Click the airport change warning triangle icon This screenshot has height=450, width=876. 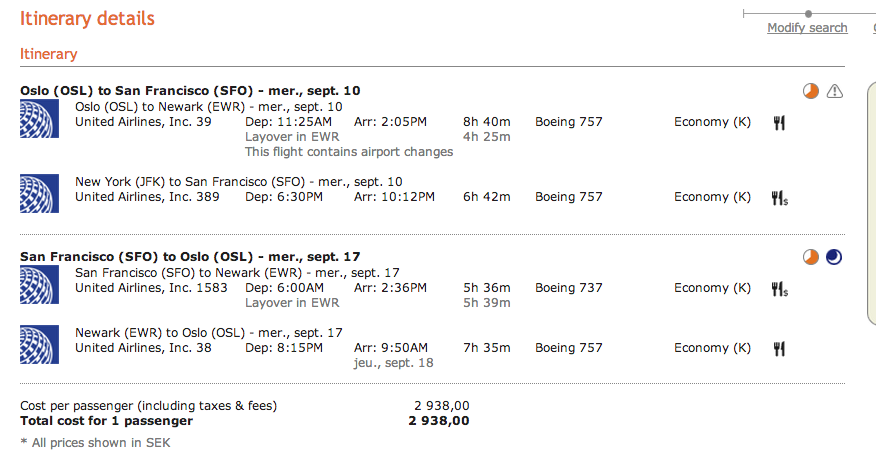835,91
